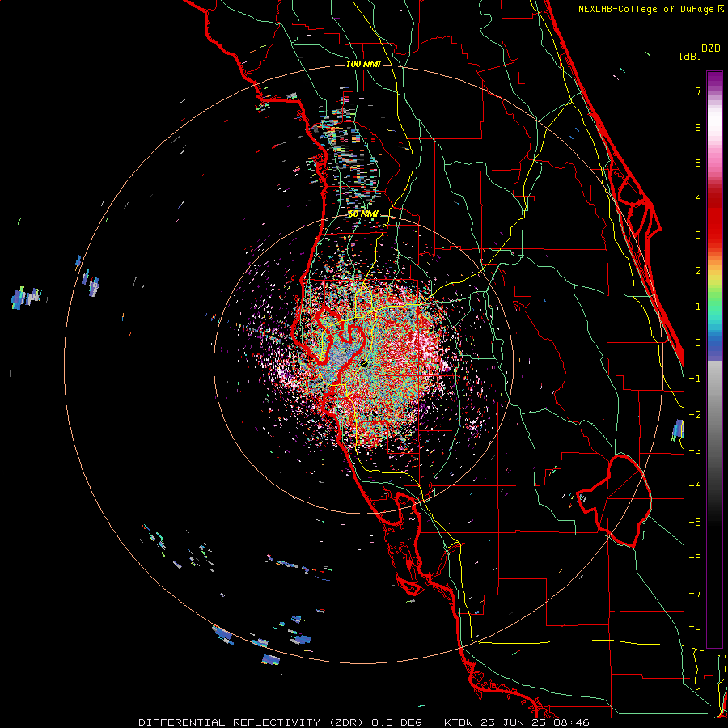Click the "5" scale value
The image size is (728, 728).
coord(698,163)
